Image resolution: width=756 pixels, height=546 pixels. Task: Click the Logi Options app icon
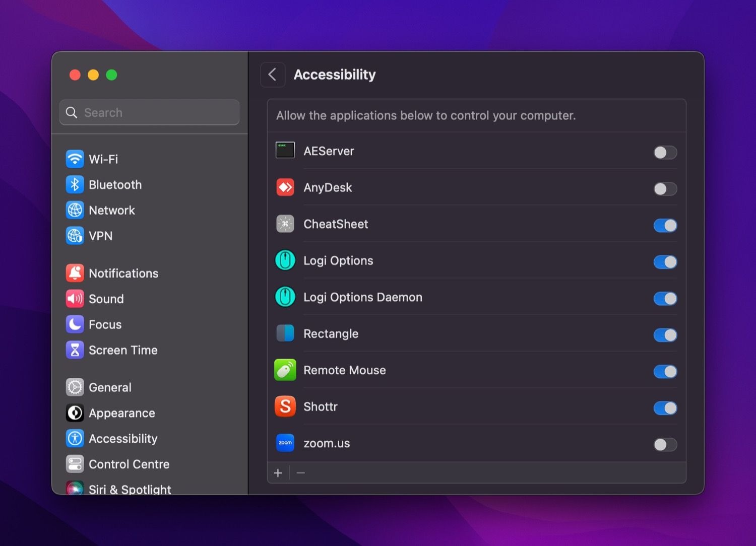pyautogui.click(x=285, y=260)
